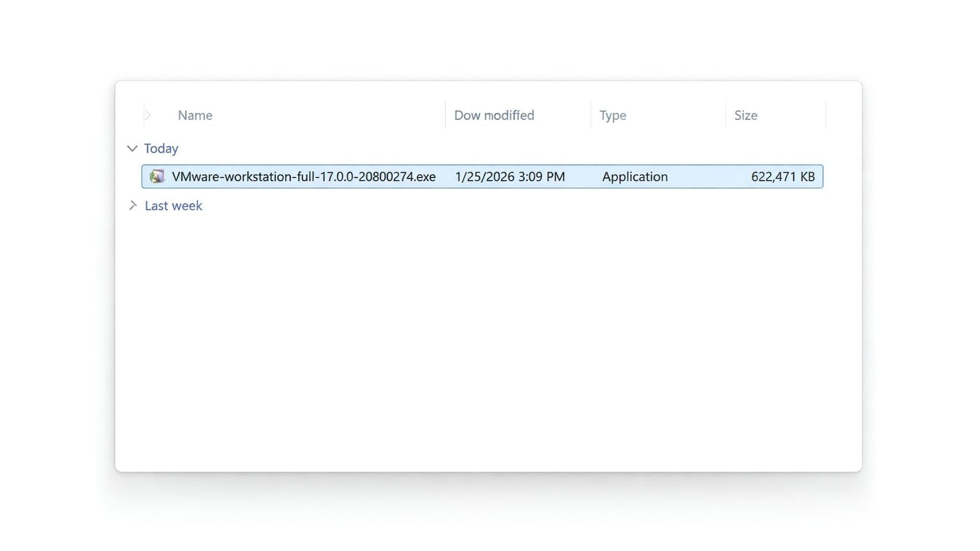980x551 pixels.
Task: Click the 622,471 KB size cell
Action: pyautogui.click(x=782, y=177)
